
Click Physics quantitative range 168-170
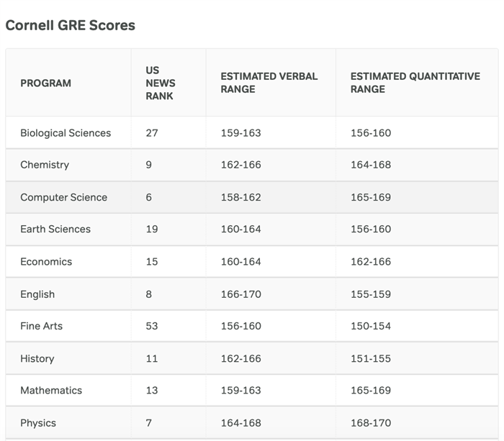371,423
